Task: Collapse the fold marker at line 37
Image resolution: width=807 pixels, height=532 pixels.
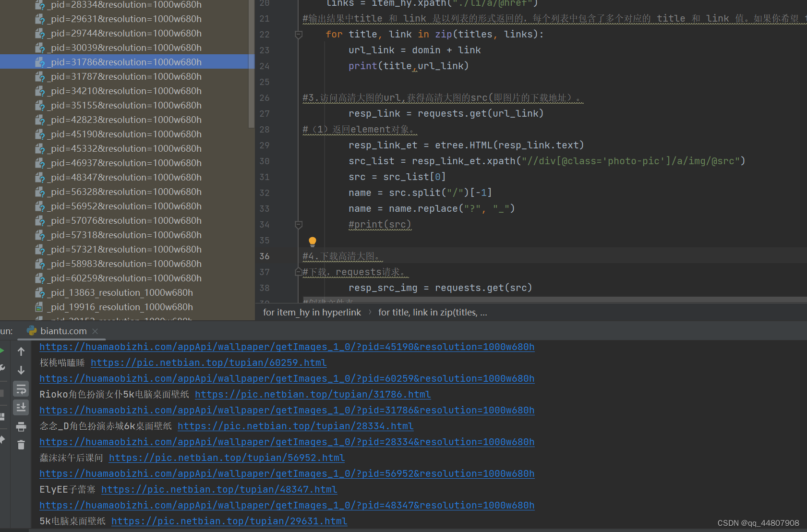Action: 298,271
